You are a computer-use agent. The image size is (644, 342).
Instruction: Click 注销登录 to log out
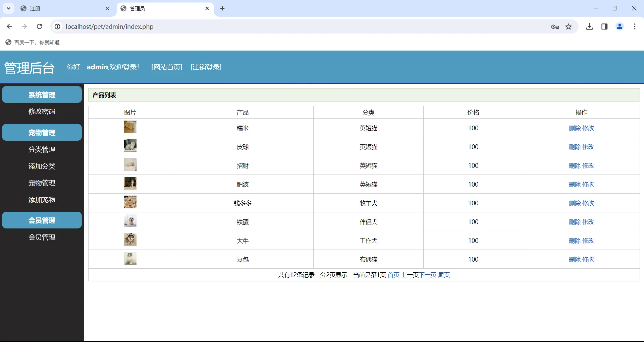206,67
